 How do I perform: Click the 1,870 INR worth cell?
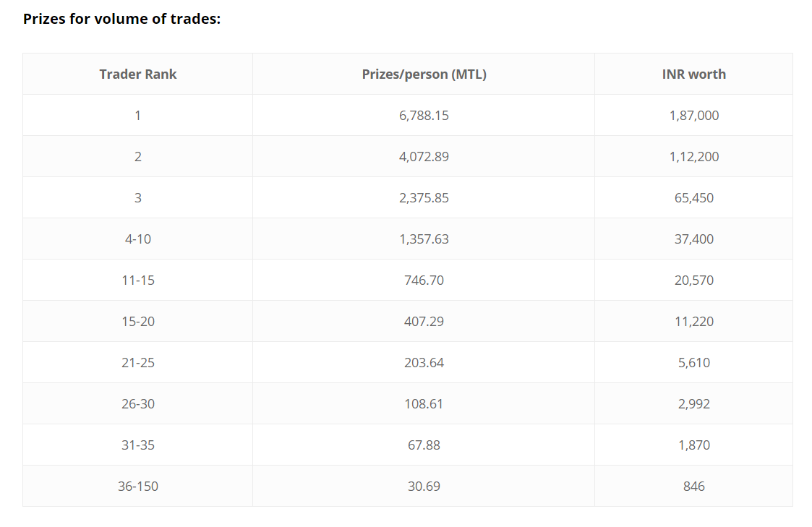click(693, 445)
